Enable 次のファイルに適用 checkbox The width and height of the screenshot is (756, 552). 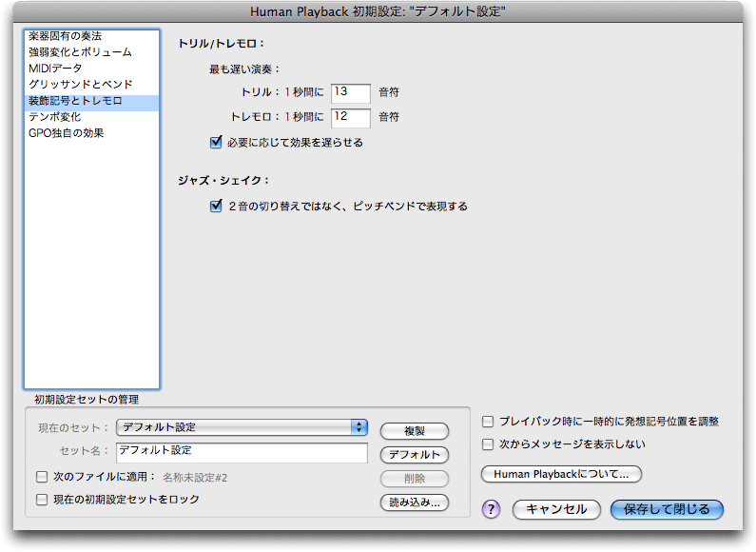[42, 477]
